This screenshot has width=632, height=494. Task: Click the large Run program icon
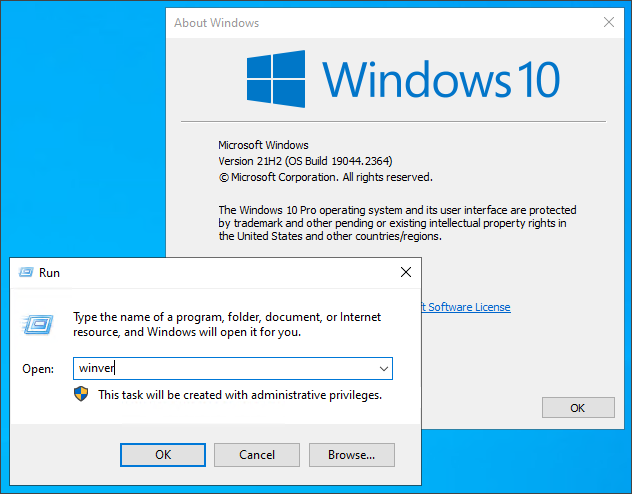pos(38,324)
